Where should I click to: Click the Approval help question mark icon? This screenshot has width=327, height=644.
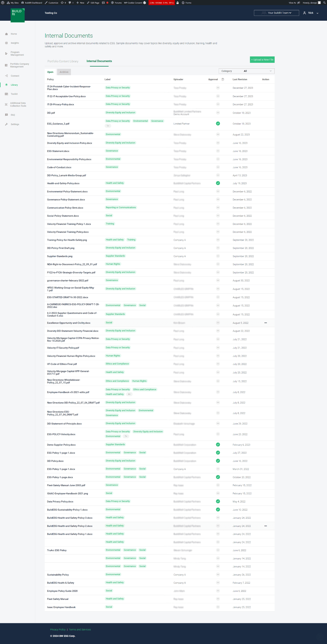coord(223,79)
